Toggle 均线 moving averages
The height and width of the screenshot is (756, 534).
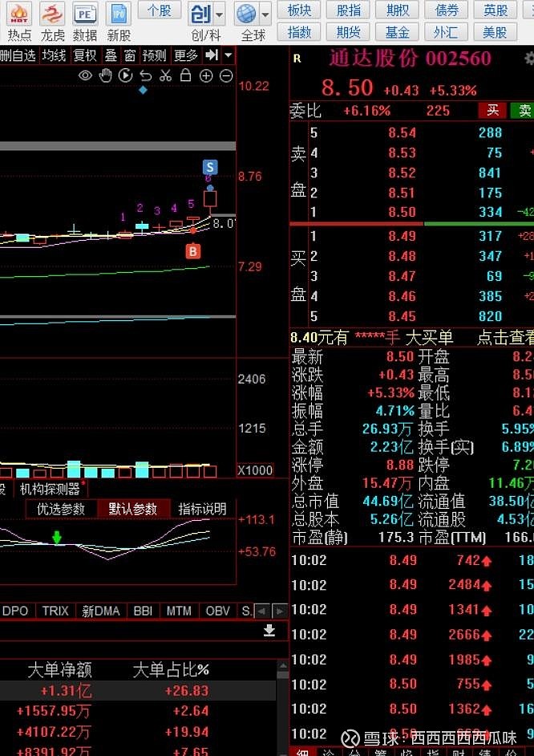pos(54,55)
